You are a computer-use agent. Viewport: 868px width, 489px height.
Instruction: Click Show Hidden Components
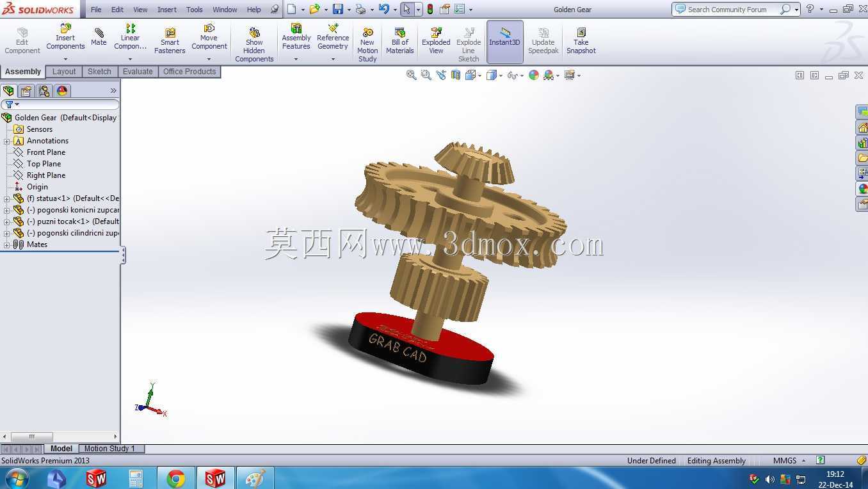pyautogui.click(x=254, y=45)
